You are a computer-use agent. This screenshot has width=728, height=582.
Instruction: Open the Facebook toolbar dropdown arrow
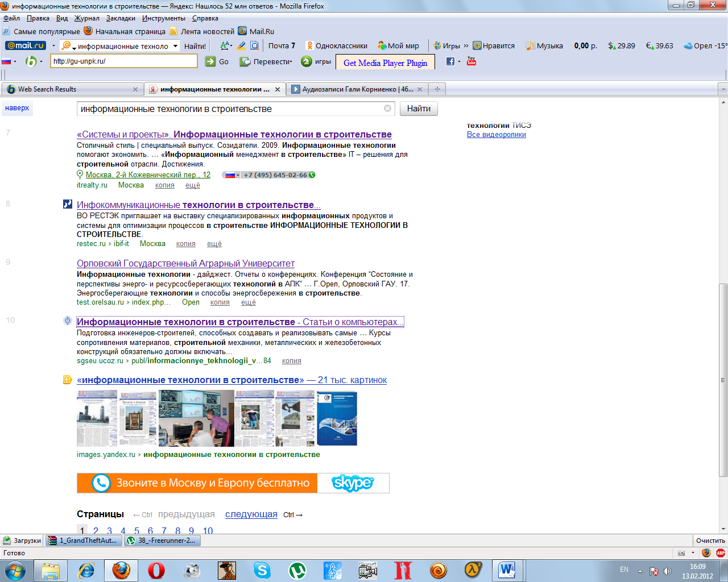(459, 61)
